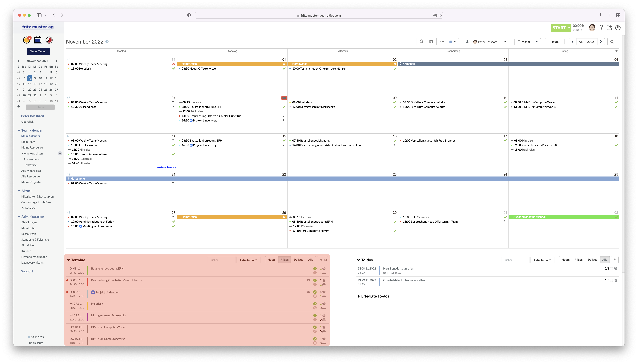This screenshot has width=638, height=364.
Task: Select the Termine 30 Tage filter
Action: pos(298,260)
